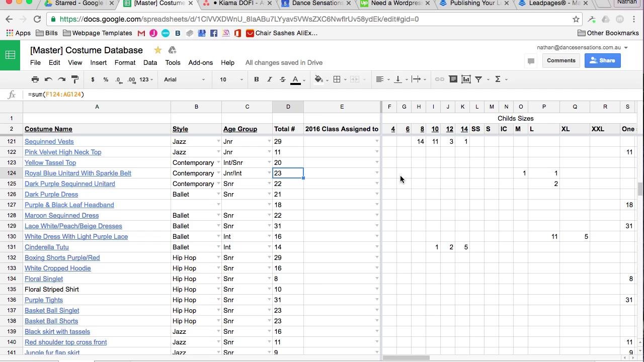644x362 pixels.
Task: Open the Paint format tool
Action: (74, 79)
